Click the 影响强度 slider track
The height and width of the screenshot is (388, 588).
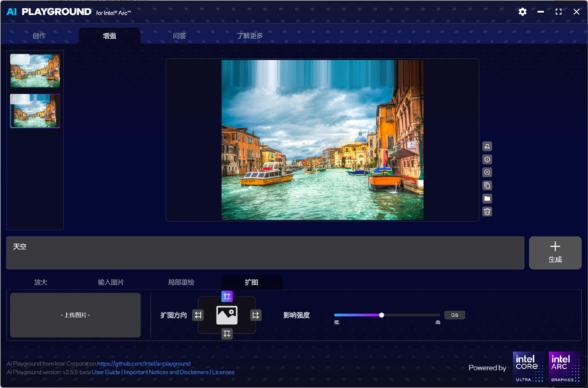point(410,315)
